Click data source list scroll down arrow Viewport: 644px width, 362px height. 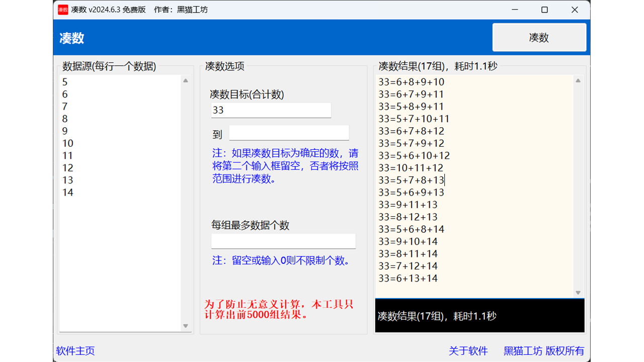[x=186, y=326]
